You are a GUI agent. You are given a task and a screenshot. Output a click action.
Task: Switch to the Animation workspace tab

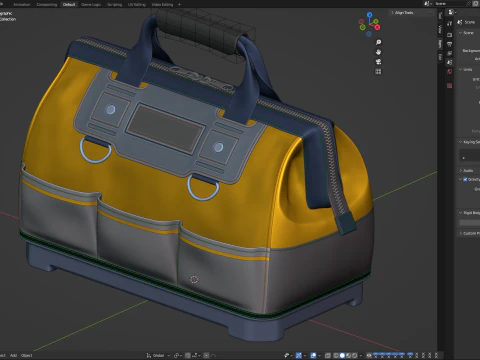pyautogui.click(x=22, y=5)
